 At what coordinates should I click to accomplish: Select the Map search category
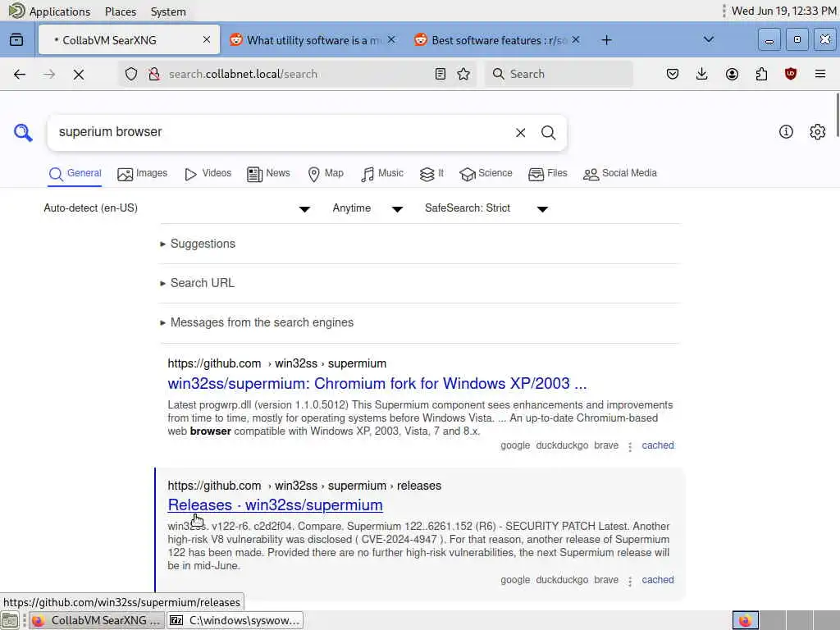click(326, 174)
